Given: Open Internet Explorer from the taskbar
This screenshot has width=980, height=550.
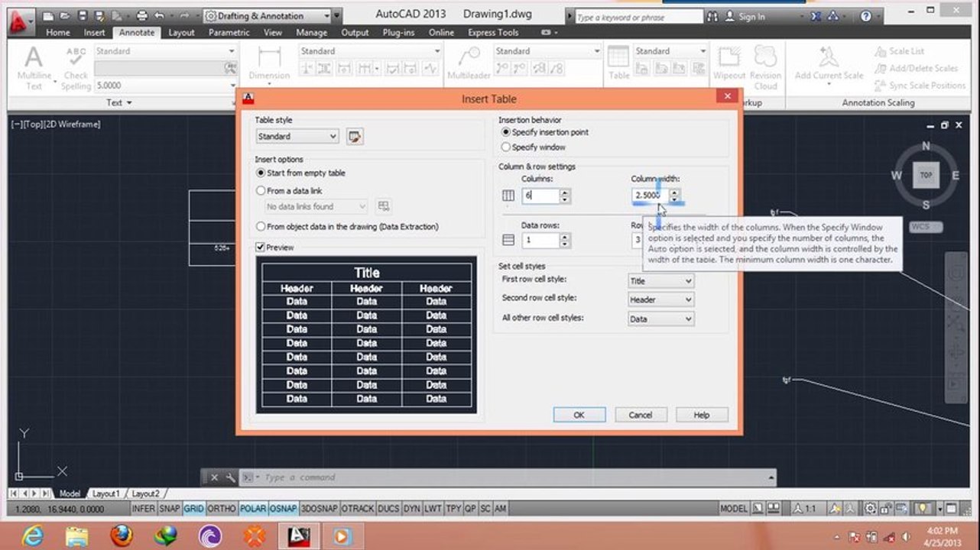Looking at the screenshot, I should pos(33,537).
